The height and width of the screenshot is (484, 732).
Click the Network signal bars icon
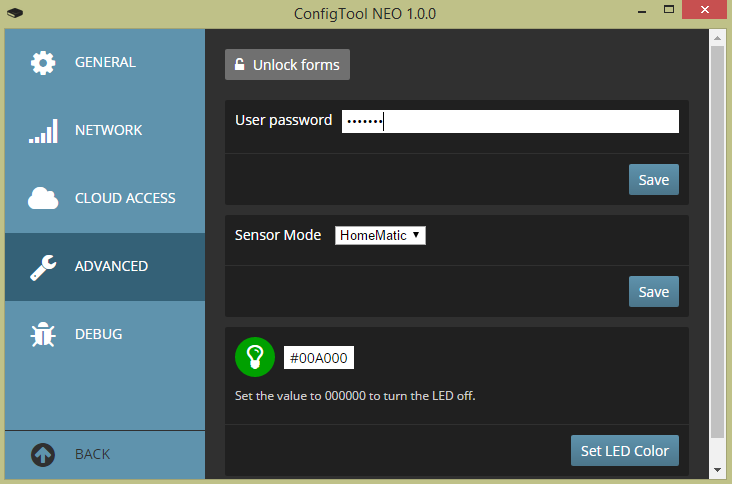43,131
